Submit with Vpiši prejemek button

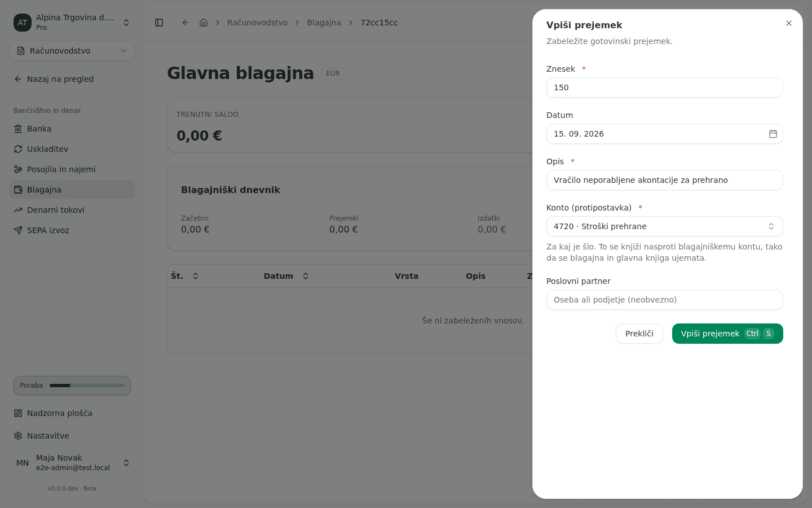pyautogui.click(x=727, y=334)
